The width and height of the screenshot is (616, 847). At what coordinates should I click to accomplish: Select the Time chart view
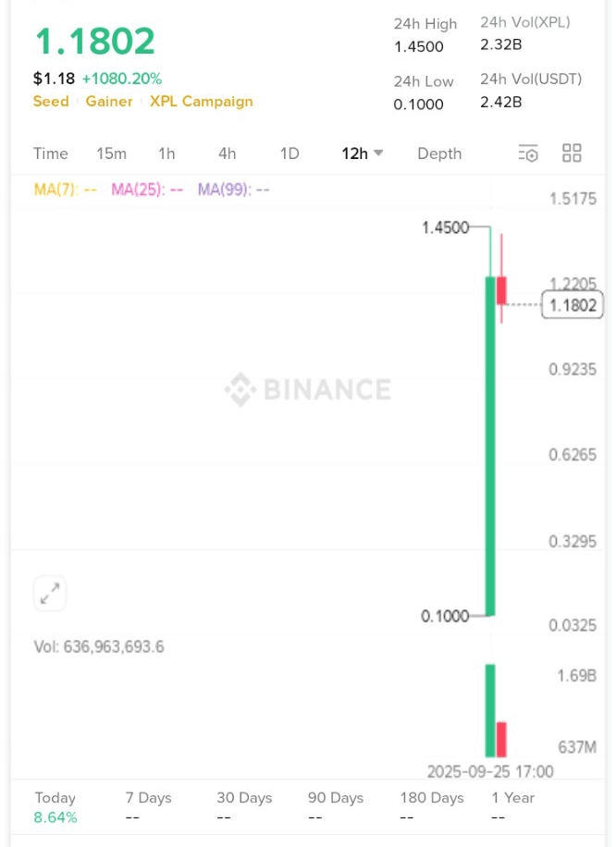[x=51, y=153]
